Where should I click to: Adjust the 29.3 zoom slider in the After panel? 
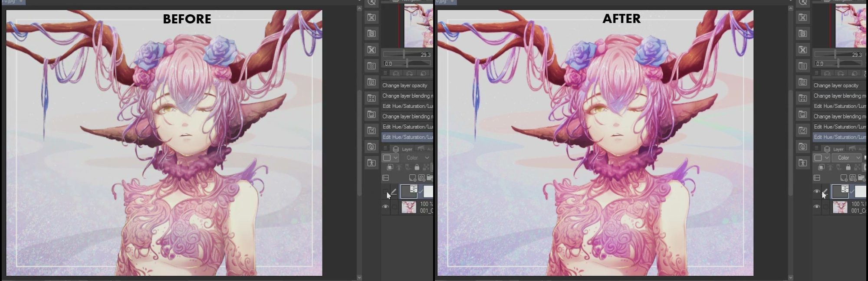838,54
